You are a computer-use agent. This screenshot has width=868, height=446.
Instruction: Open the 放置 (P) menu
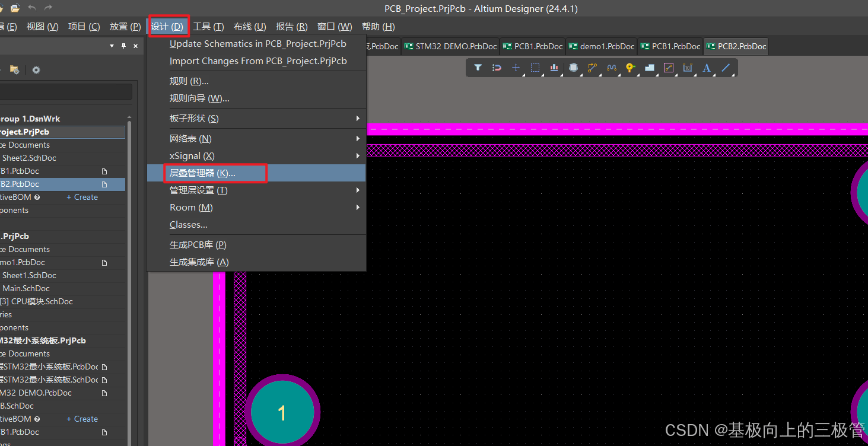pyautogui.click(x=125, y=27)
